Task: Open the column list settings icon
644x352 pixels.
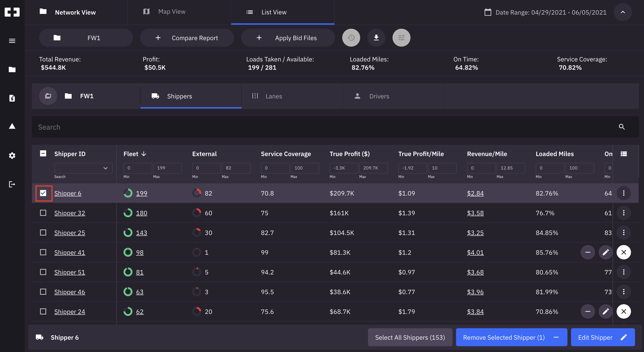Action: point(624,154)
